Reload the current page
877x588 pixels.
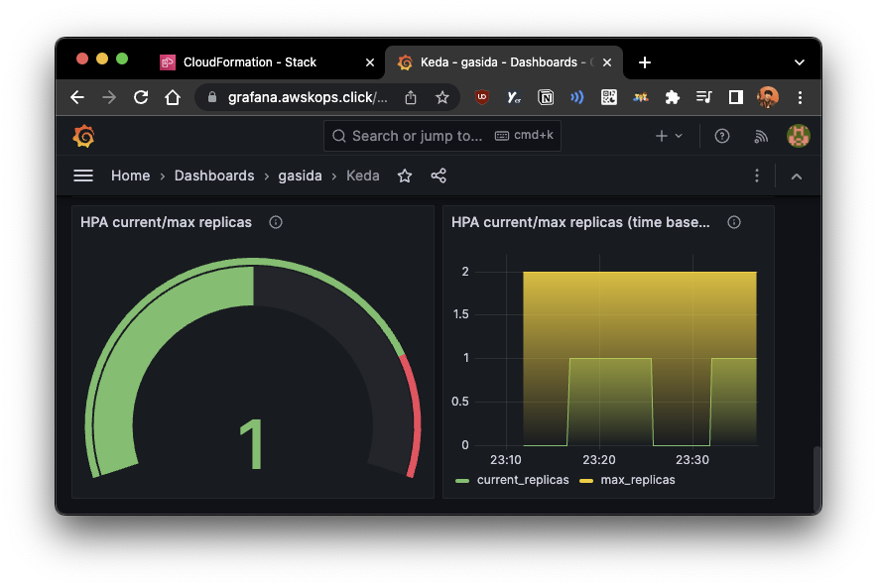141,98
